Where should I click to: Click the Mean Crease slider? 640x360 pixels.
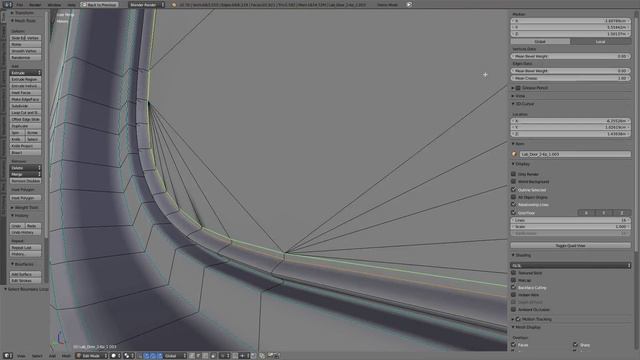(x=570, y=78)
